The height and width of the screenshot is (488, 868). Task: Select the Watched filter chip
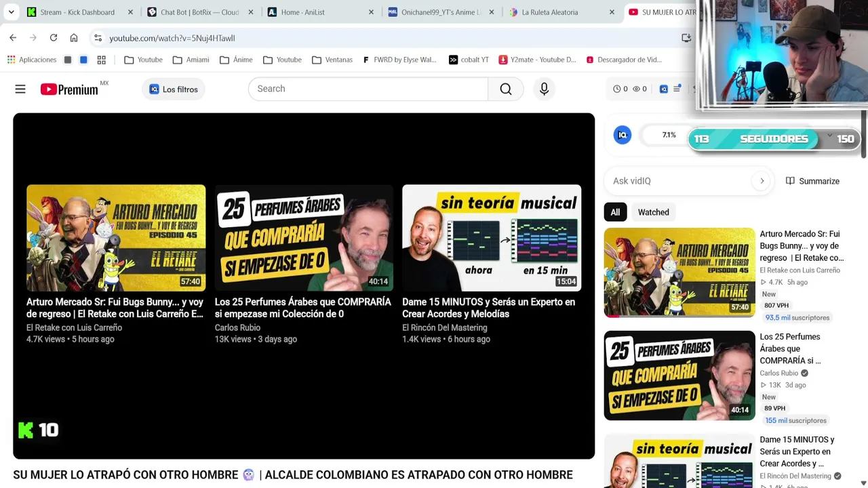tap(654, 212)
